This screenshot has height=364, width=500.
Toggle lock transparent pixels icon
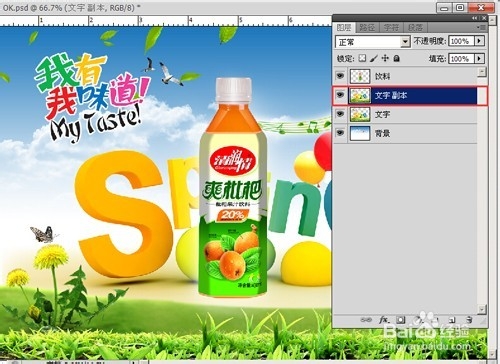[x=362, y=58]
